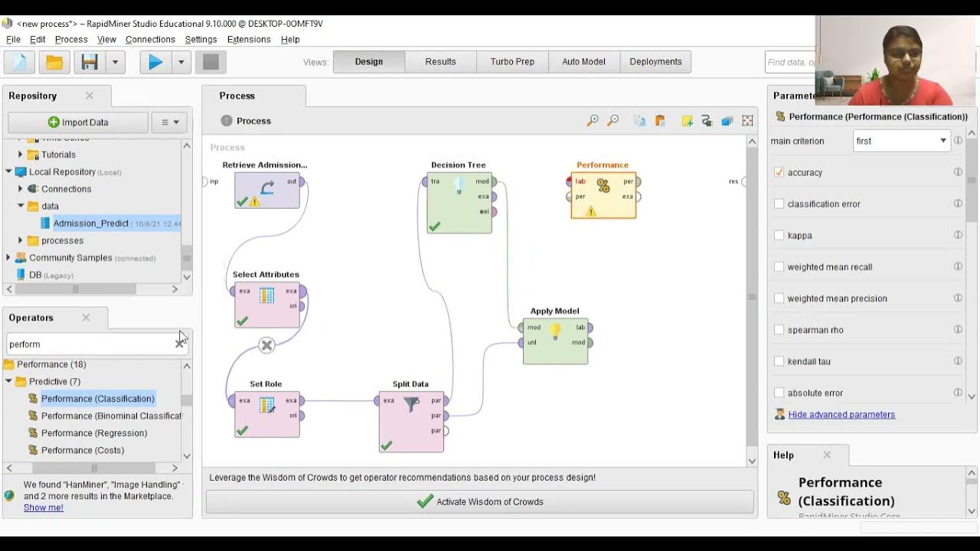This screenshot has height=551, width=980.
Task: Click Activate Wisdom of Crowds button
Action: pos(480,502)
